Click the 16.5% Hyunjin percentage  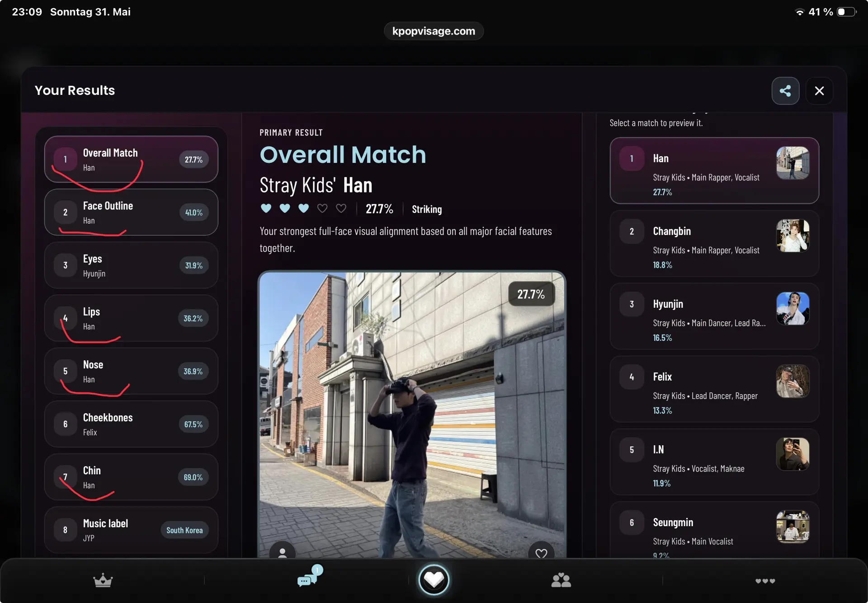[662, 338]
